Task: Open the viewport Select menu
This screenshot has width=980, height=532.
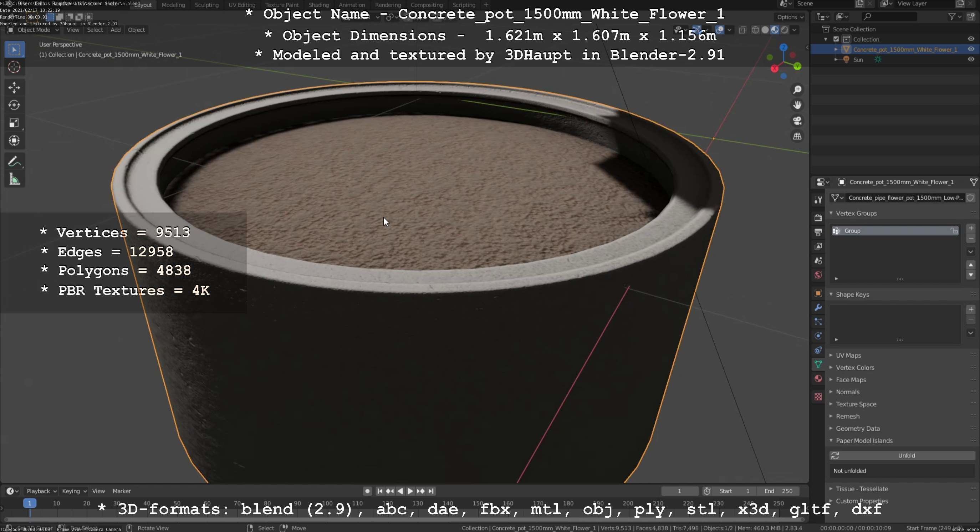Action: [95, 30]
